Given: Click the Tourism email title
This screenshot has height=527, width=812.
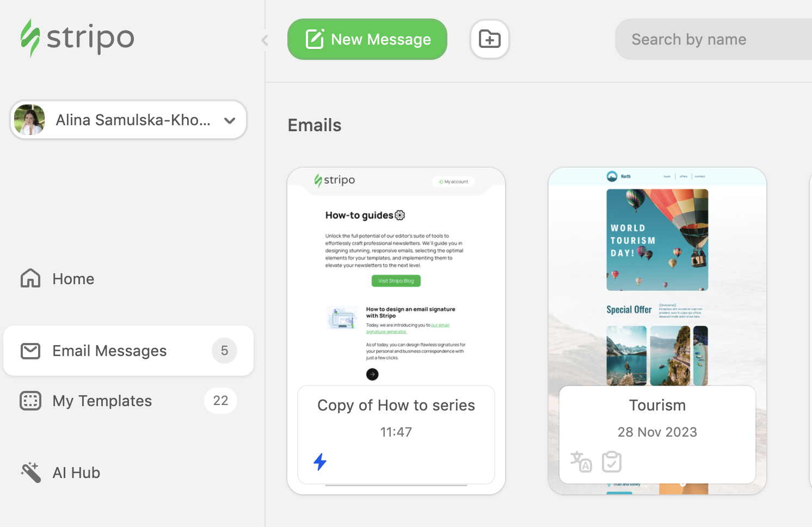Looking at the screenshot, I should click(x=657, y=406).
